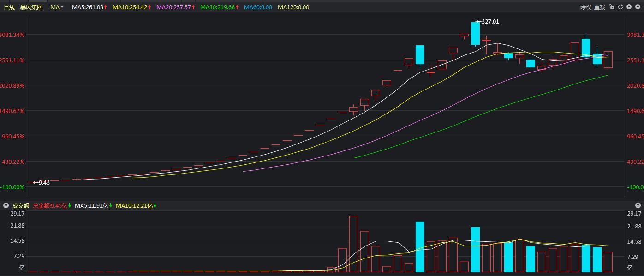This screenshot has width=644, height=276.
Task: Toggle the MA20 moving average label
Action: (176, 7)
